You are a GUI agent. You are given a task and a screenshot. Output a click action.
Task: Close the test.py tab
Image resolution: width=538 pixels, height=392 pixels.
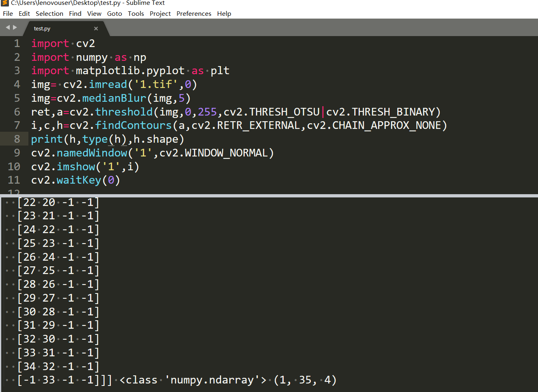coord(96,28)
